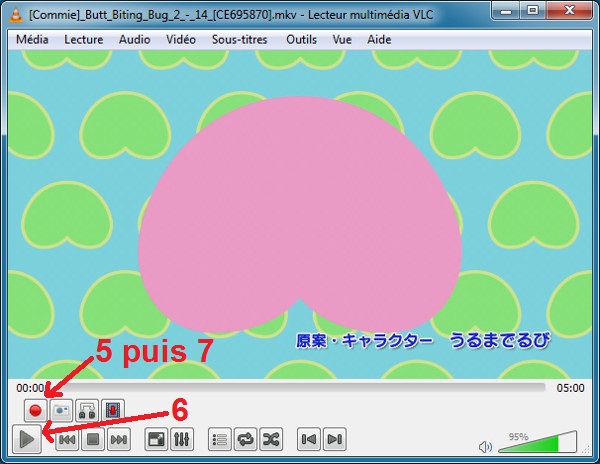Toggle A-B loop button
The height and width of the screenshot is (464, 600).
[x=87, y=410]
